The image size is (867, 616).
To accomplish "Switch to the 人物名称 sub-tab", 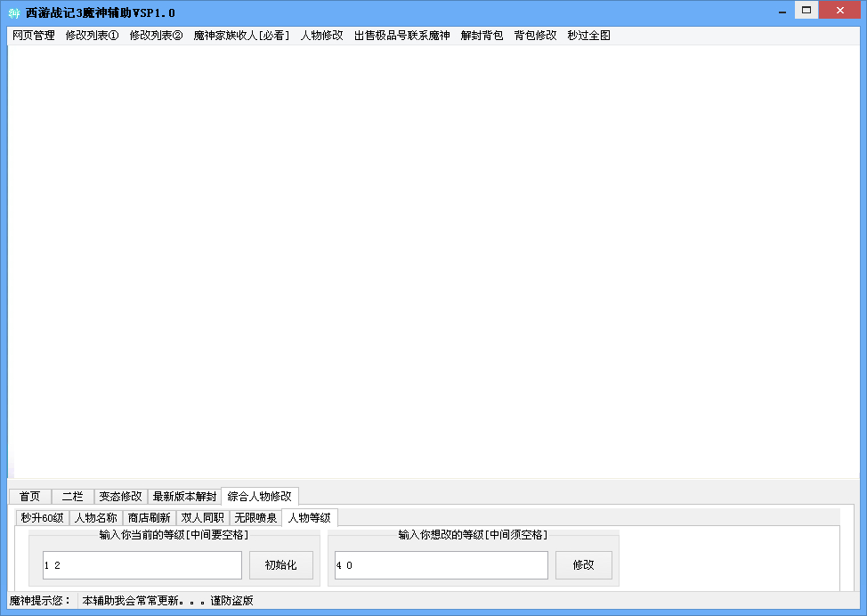I will tap(95, 518).
